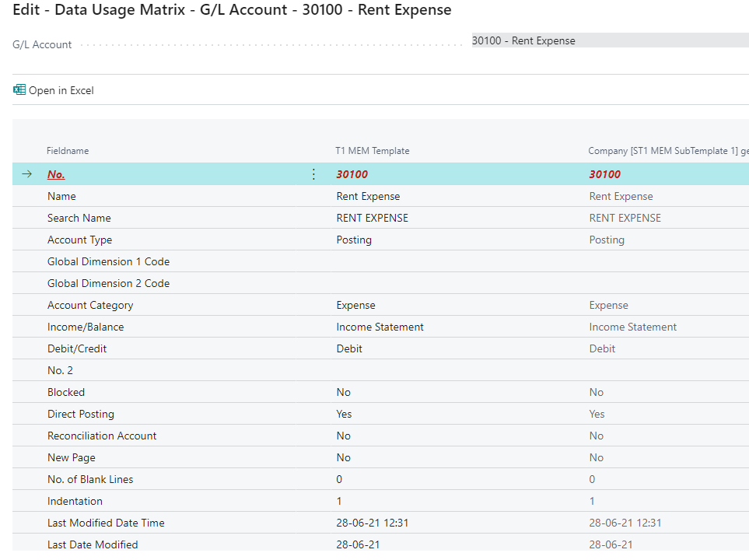The width and height of the screenshot is (749, 560).
Task: Click the Excel icon in the action bar
Action: [19, 90]
